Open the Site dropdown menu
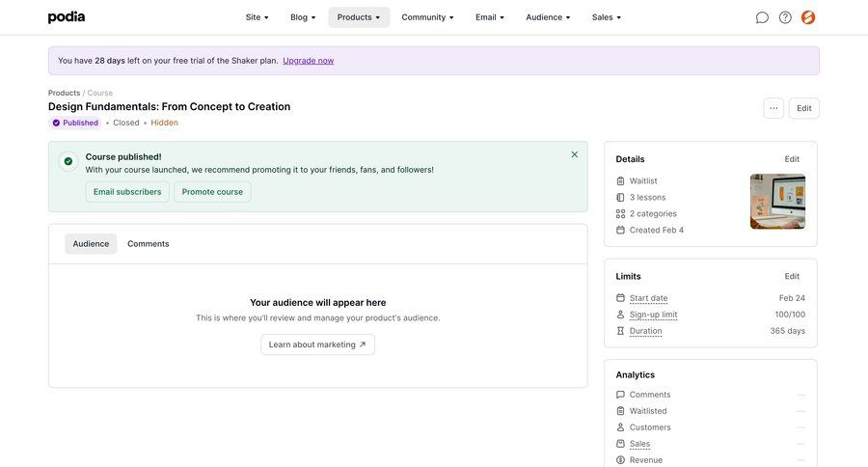 click(x=257, y=17)
